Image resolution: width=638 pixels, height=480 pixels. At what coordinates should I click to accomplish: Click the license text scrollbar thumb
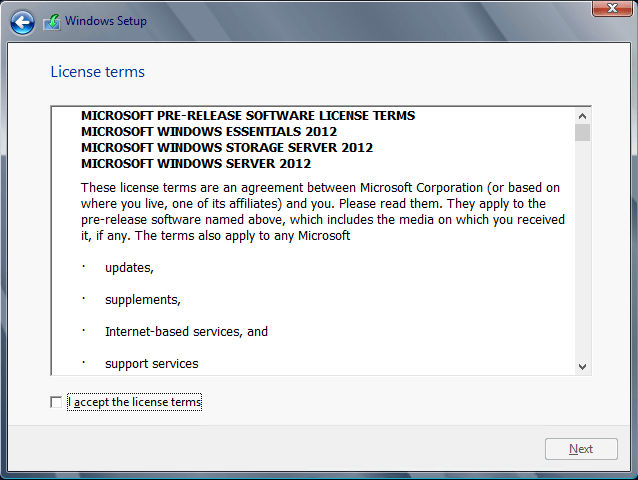pos(582,133)
